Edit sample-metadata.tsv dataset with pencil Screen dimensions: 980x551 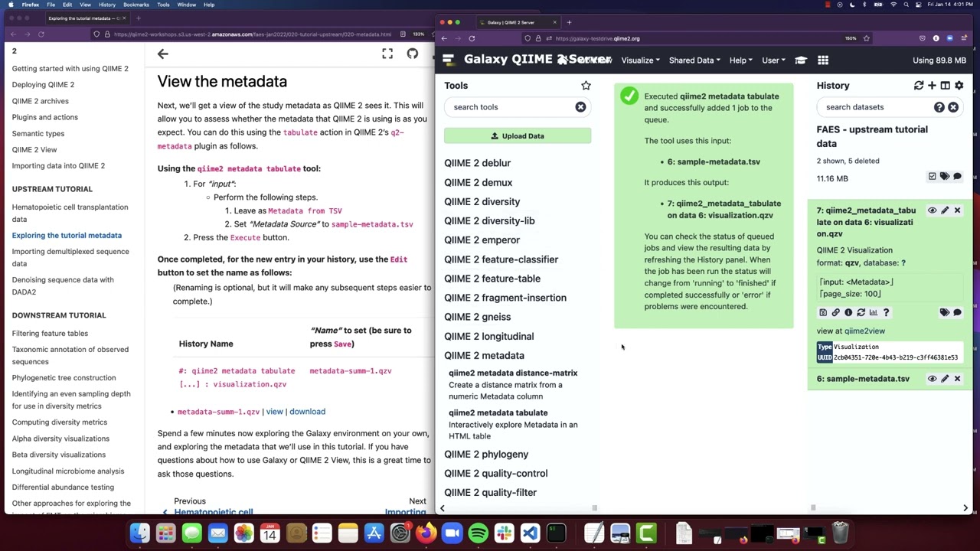click(x=945, y=379)
